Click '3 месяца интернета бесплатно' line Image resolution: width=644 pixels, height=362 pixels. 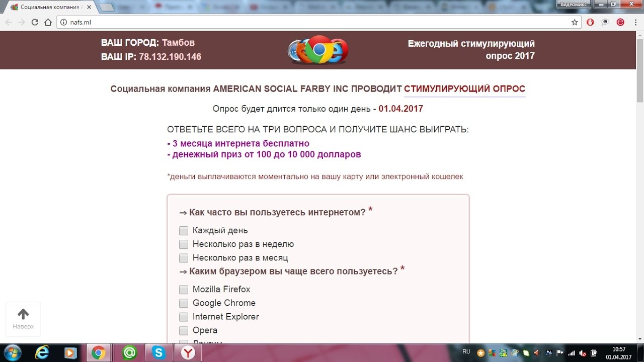[x=238, y=143]
